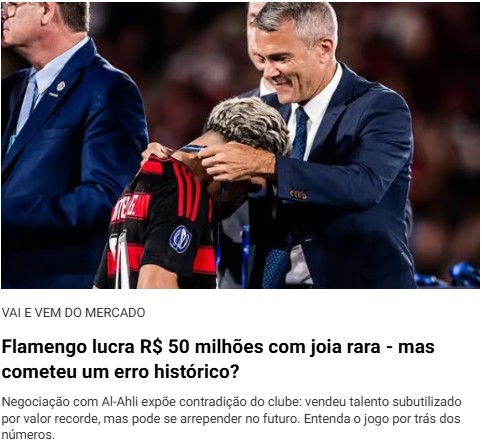Screen dimensions: 482x448
Task: Click the jacket sleeve cuff buttons
Action: [298, 195]
